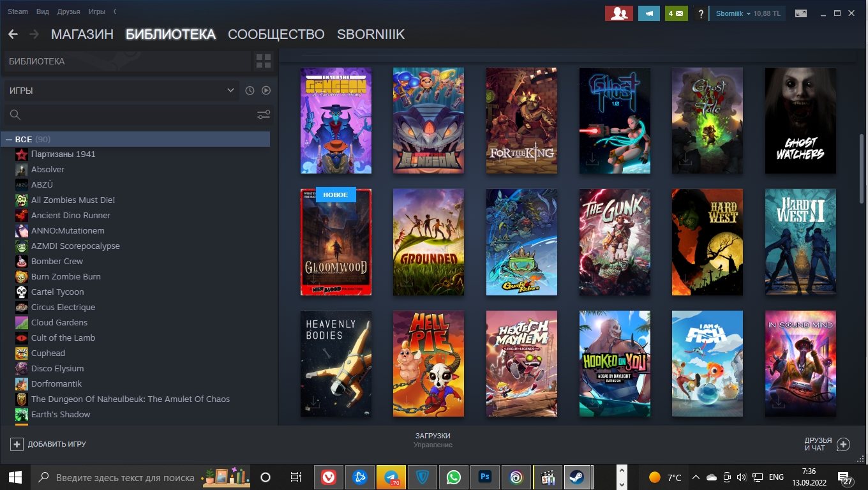Open Windows Task View icon
This screenshot has width=868, height=490.
tap(296, 477)
